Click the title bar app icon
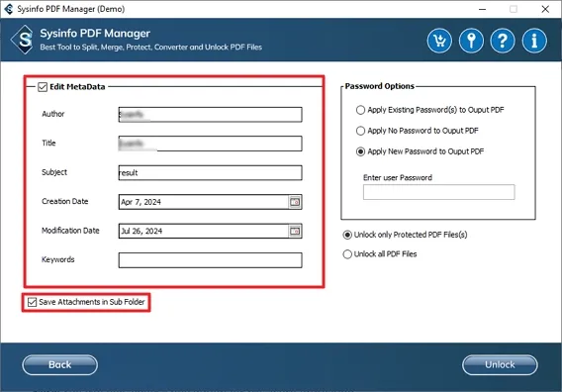Viewport: 562px width, 392px height. point(9,9)
